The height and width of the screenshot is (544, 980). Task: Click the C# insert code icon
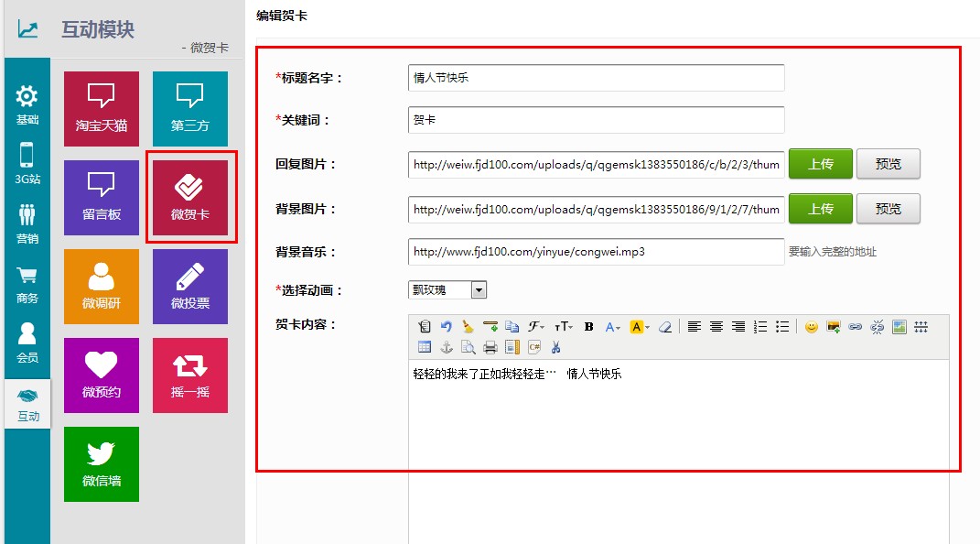point(534,347)
